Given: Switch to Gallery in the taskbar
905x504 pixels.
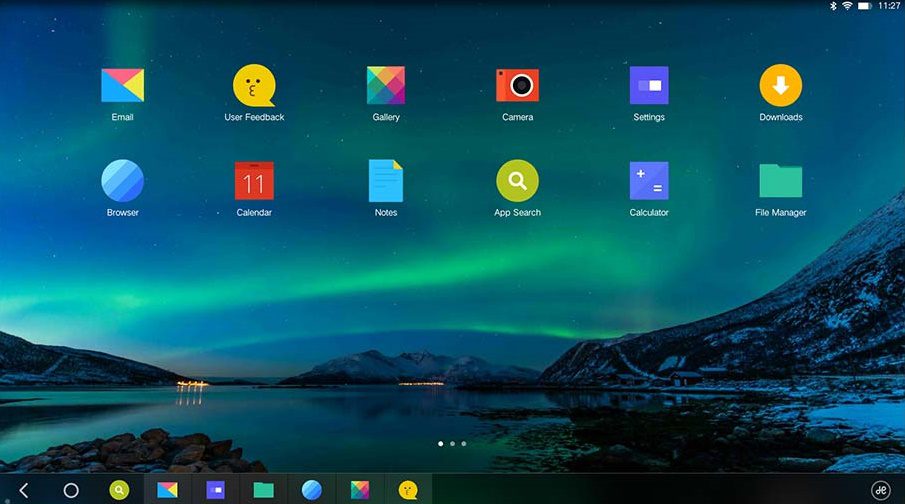Looking at the screenshot, I should tap(360, 491).
